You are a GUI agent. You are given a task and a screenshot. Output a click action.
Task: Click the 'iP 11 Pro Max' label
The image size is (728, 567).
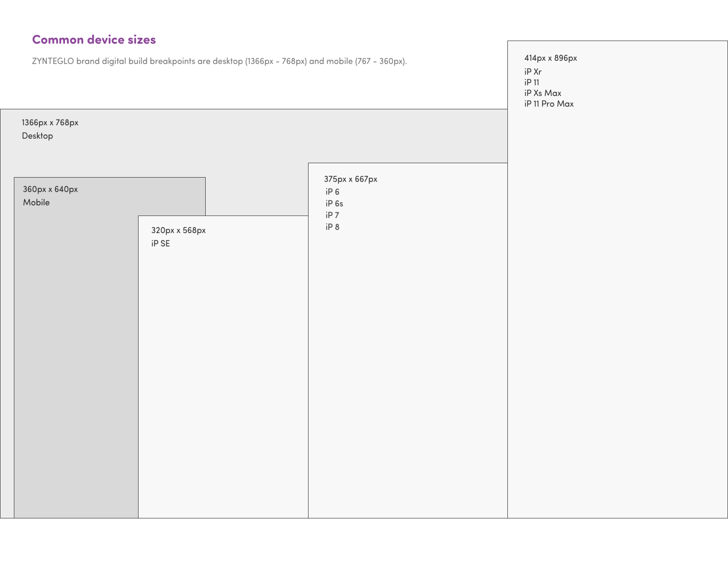tap(549, 104)
